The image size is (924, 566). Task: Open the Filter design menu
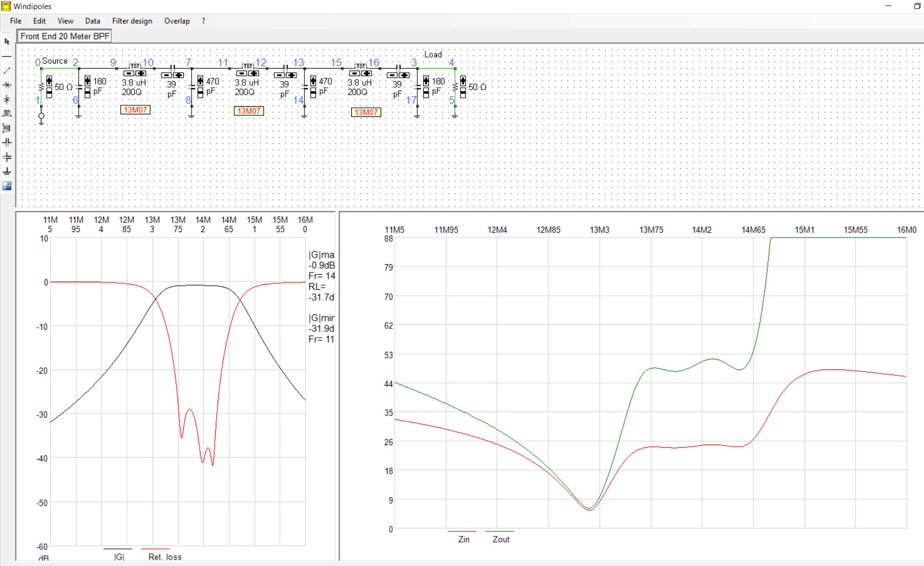click(x=132, y=21)
